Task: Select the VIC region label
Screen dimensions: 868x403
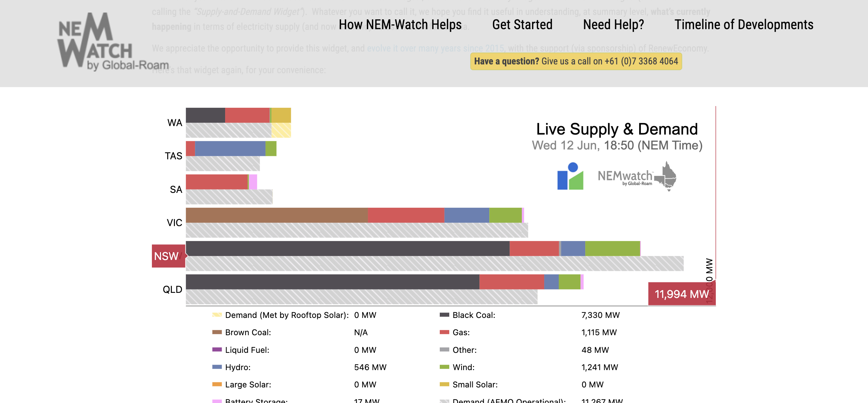Action: coord(174,223)
